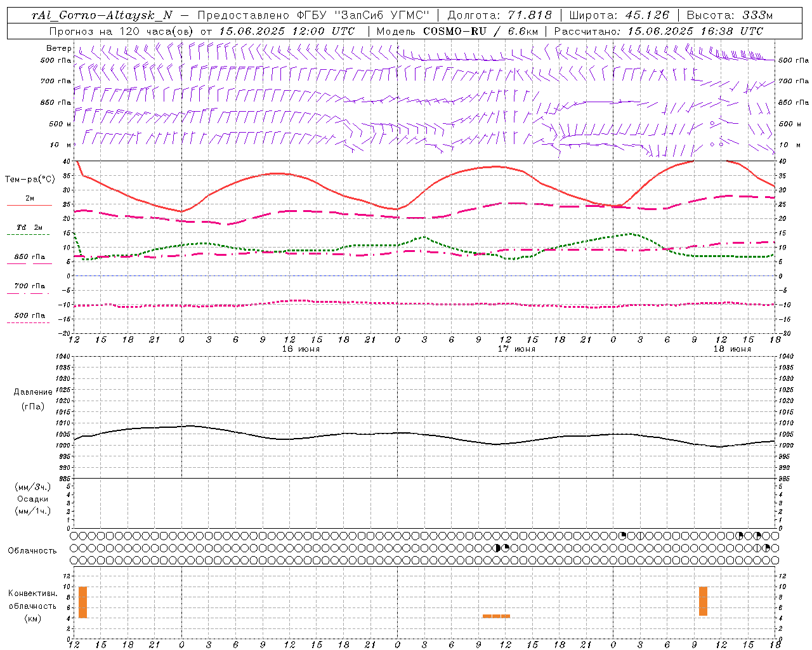Click the Высота: 333м value

tap(730, 15)
